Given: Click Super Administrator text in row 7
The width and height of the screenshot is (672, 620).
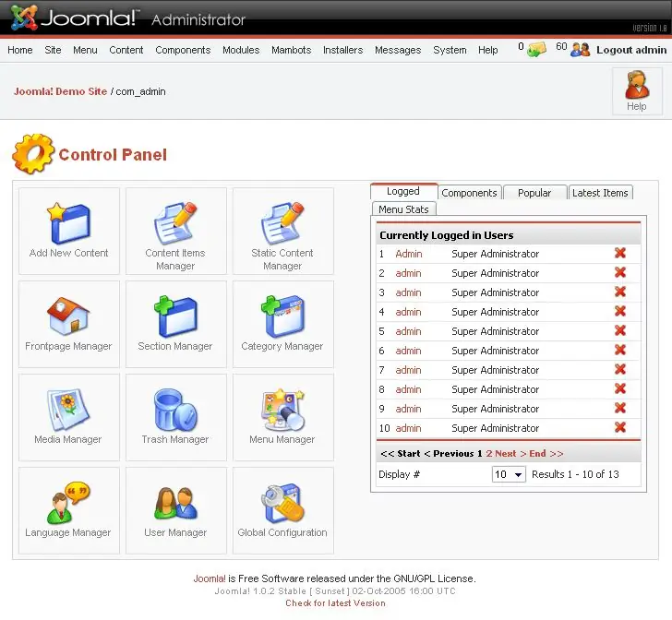Looking at the screenshot, I should click(495, 370).
